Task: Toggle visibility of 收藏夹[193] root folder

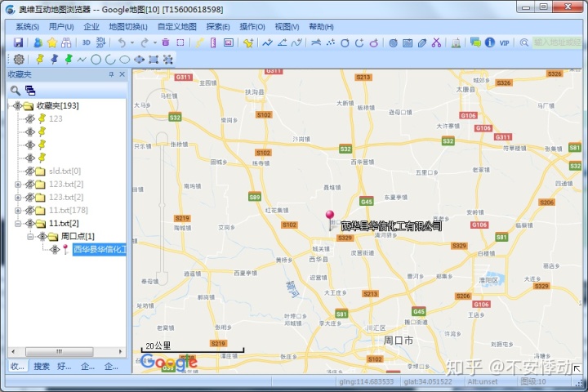Action: pyautogui.click(x=17, y=106)
